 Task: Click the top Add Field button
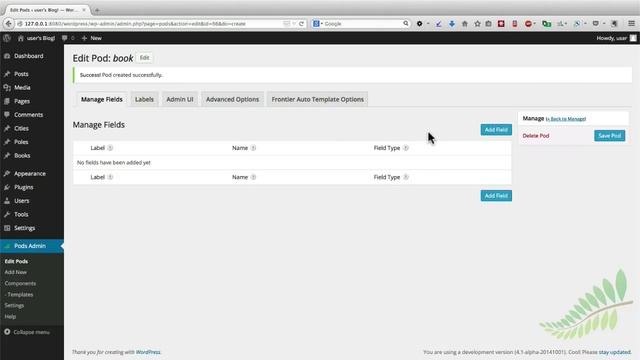(x=496, y=130)
